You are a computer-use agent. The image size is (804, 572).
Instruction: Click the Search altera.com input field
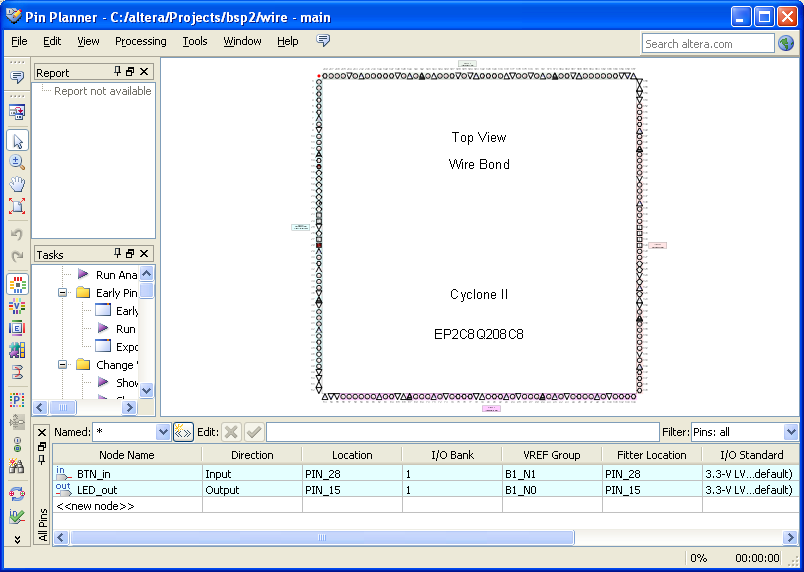click(x=707, y=43)
